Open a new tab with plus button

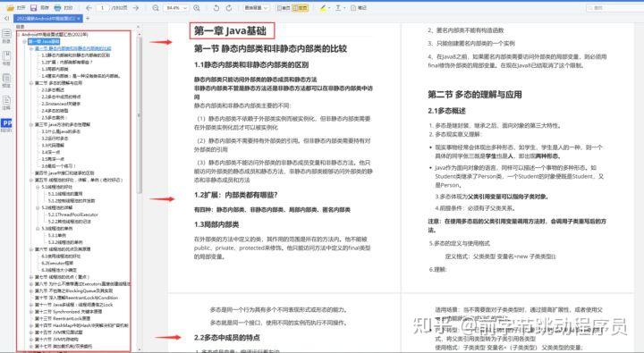[88, 19]
